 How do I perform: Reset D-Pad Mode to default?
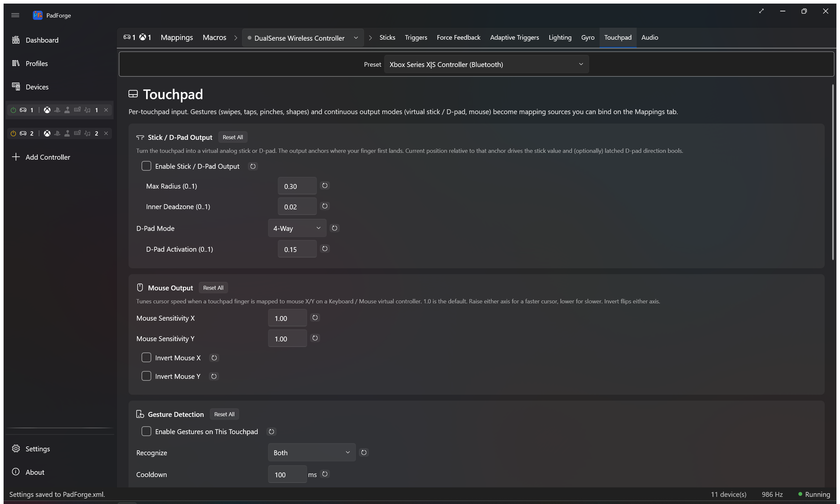pos(335,228)
